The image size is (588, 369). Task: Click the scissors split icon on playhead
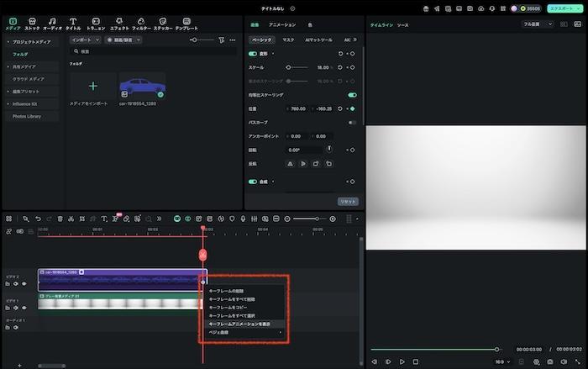click(202, 254)
